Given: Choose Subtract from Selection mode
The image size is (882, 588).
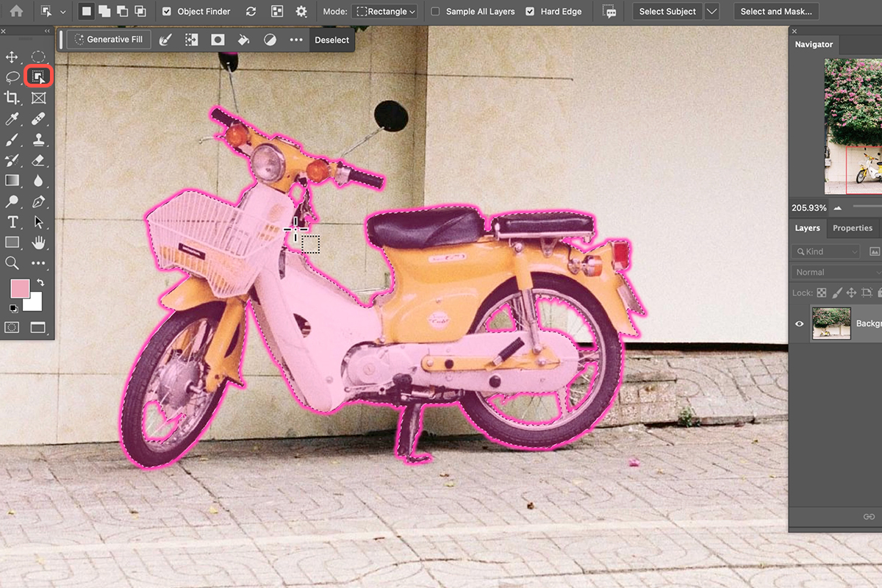Looking at the screenshot, I should (122, 12).
